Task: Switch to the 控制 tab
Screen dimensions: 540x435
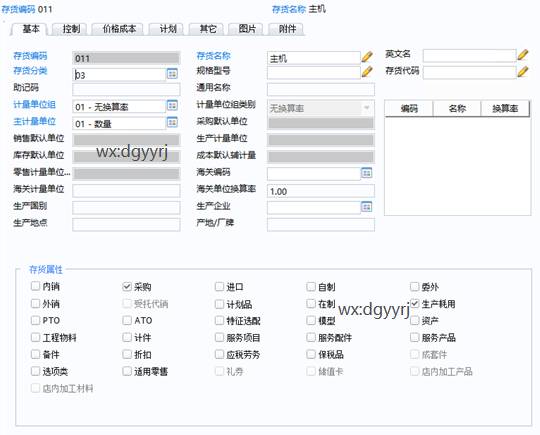Action: pyautogui.click(x=71, y=29)
